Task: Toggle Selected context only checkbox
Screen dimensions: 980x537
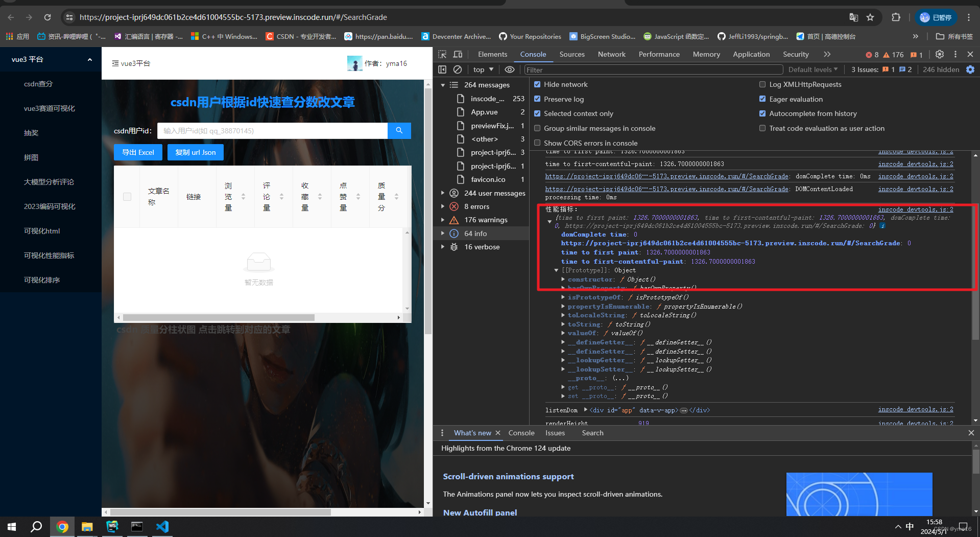Action: point(537,113)
